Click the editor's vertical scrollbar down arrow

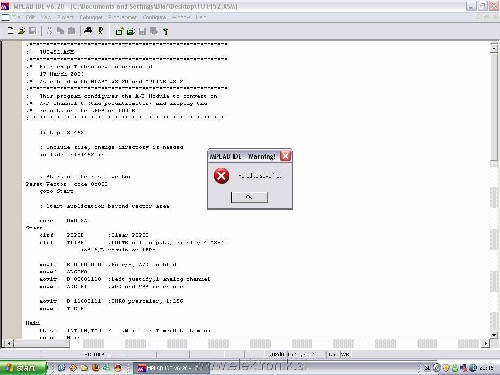(494, 335)
